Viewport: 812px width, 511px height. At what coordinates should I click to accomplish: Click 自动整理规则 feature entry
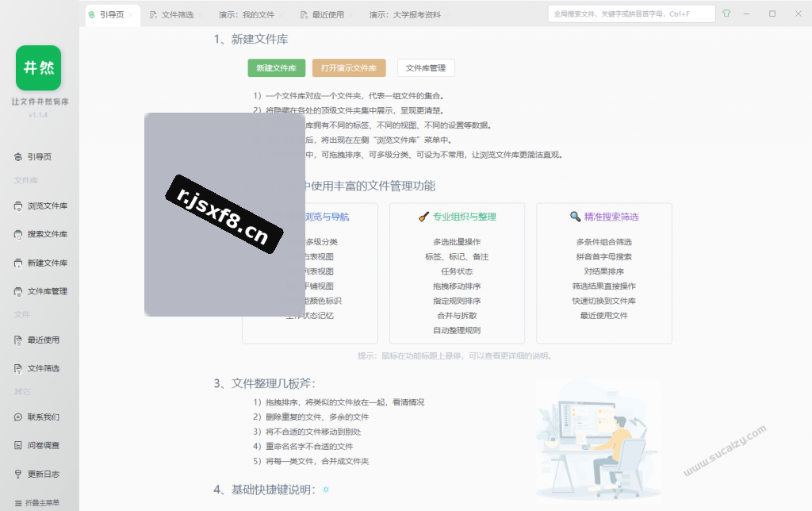pos(457,331)
